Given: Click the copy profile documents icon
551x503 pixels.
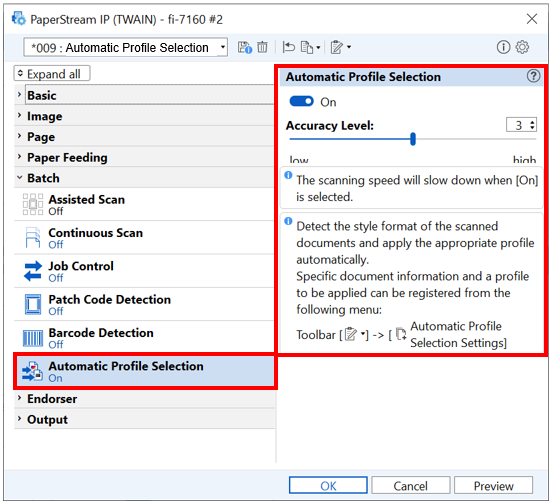Looking at the screenshot, I should click(x=307, y=47).
